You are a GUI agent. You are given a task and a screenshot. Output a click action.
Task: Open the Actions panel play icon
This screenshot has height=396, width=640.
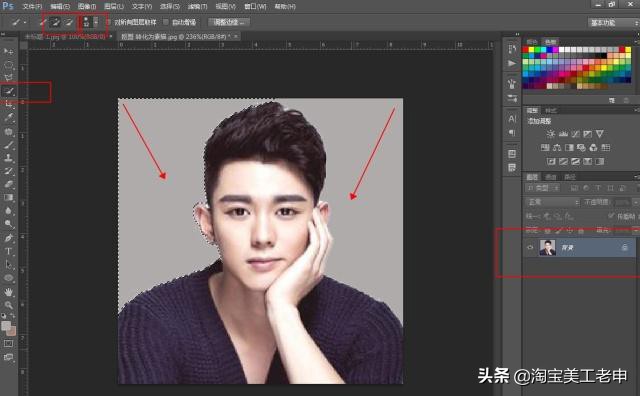512,63
